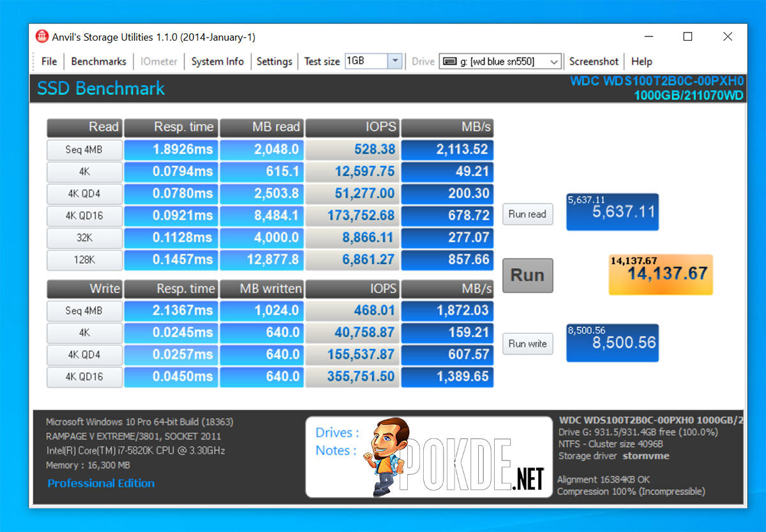The width and height of the screenshot is (766, 532).
Task: Open the Help menu
Action: [642, 61]
